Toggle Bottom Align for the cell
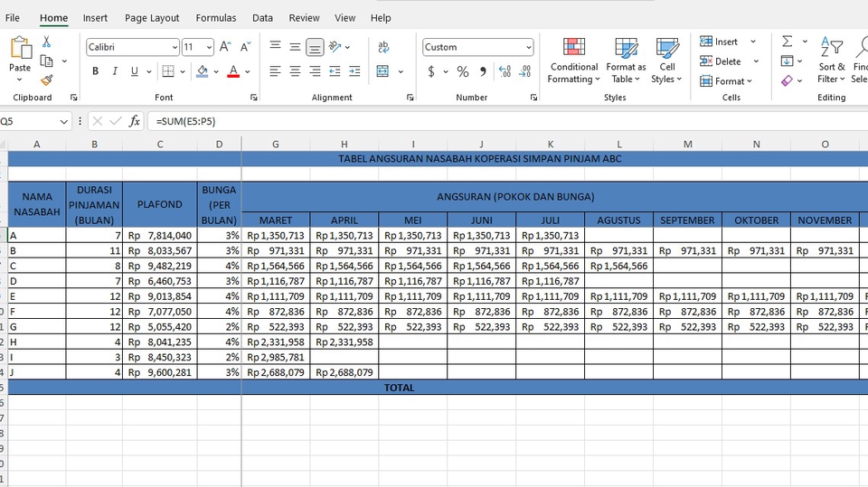 tap(315, 47)
